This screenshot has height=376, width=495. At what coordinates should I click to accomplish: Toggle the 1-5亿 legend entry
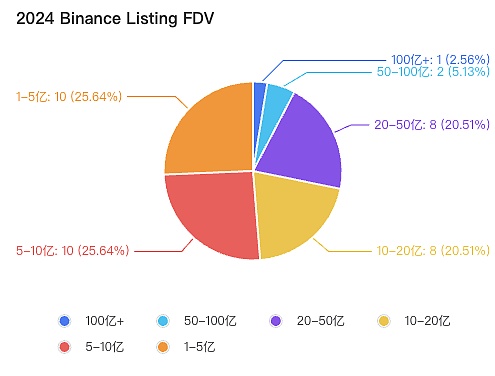(186, 347)
